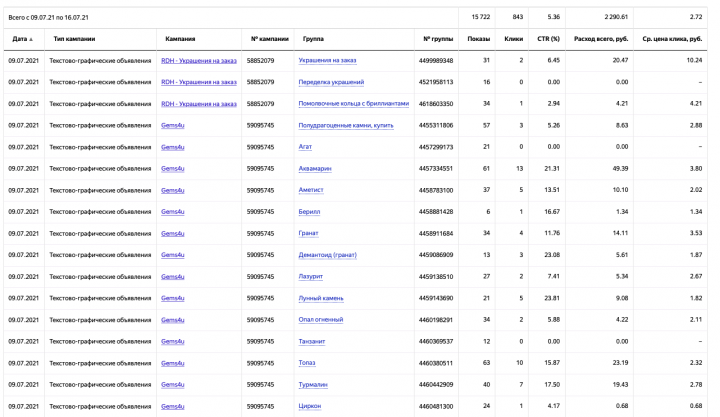Sort by the Показы column header
This screenshot has width=720, height=417.
tap(478, 39)
